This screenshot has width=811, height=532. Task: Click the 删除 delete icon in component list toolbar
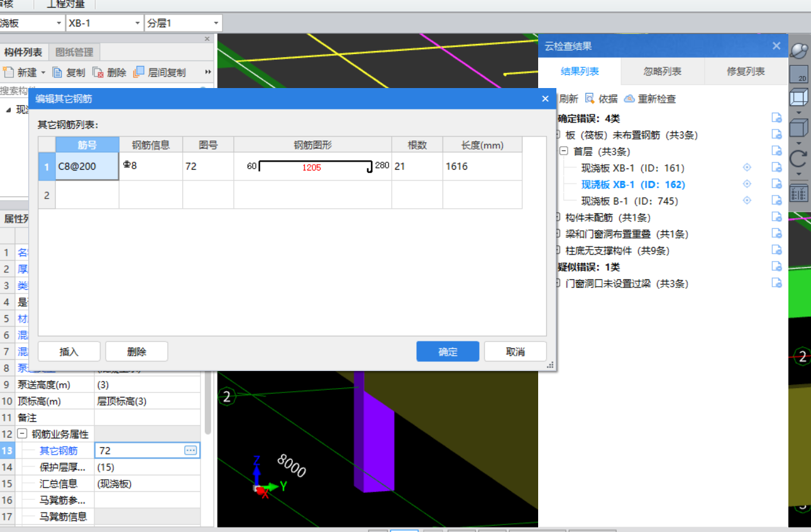coord(98,72)
